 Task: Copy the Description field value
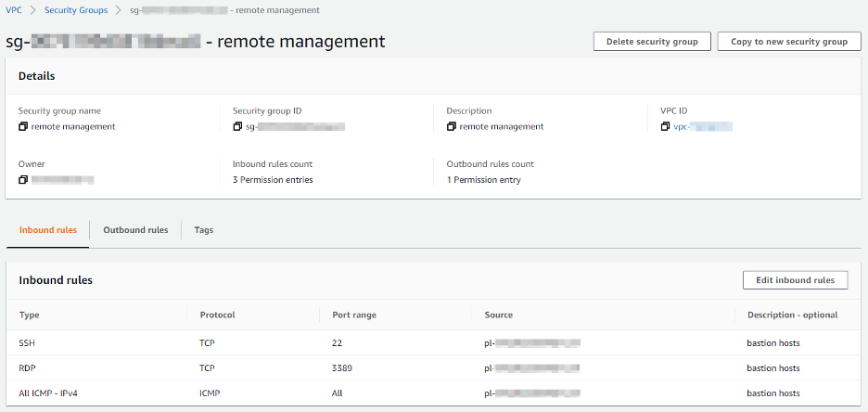[x=452, y=126]
